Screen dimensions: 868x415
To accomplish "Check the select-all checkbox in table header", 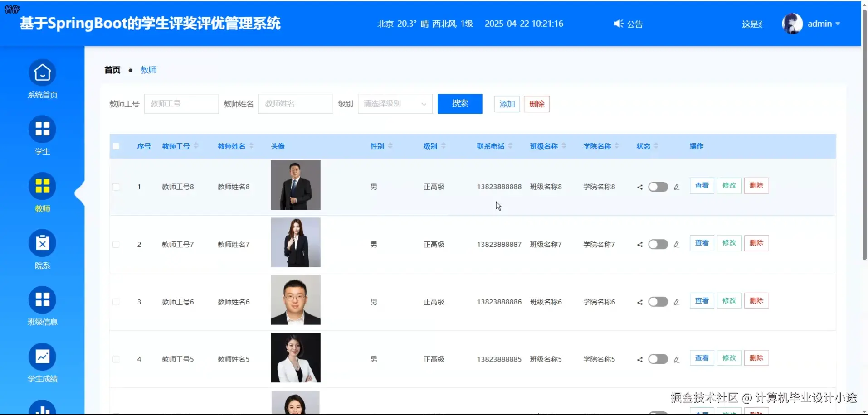I will point(117,146).
